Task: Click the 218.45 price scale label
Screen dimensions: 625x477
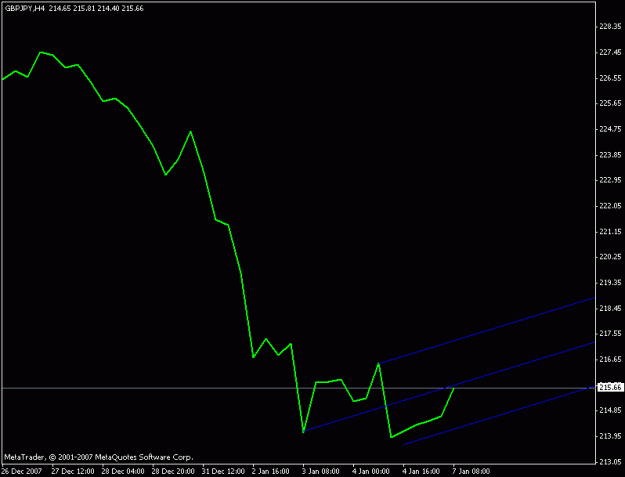Action: [x=610, y=308]
